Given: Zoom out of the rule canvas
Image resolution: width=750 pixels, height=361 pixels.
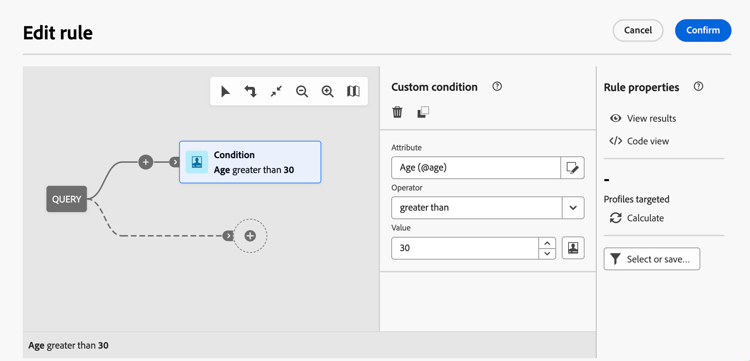Looking at the screenshot, I should [302, 91].
